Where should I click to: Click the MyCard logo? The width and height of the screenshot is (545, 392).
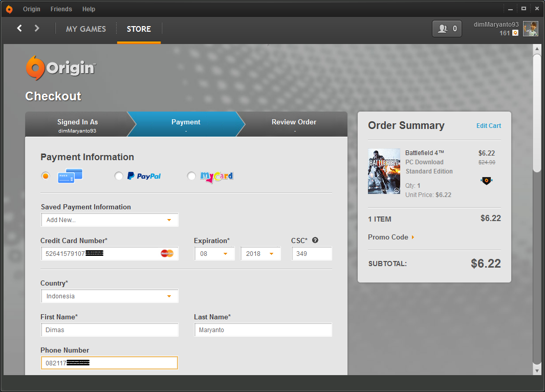pos(216,177)
